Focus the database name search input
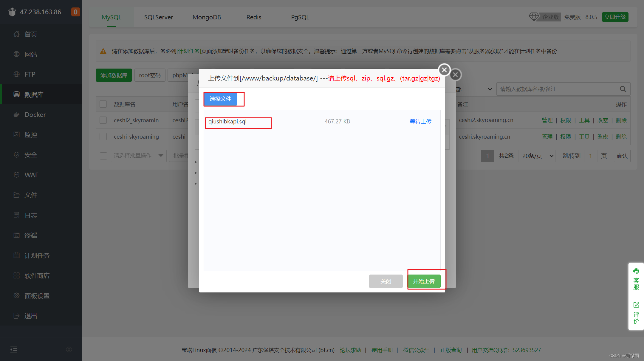This screenshot has width=644, height=361. 558,89
